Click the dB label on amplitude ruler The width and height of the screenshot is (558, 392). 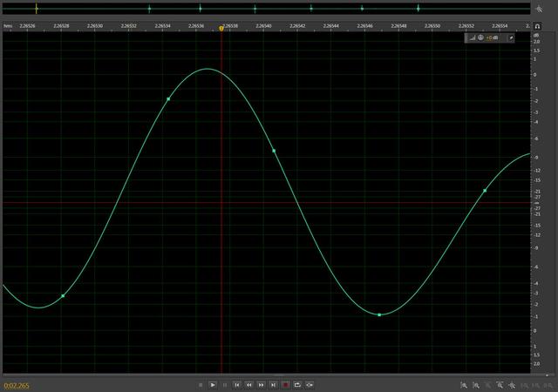tap(537, 37)
